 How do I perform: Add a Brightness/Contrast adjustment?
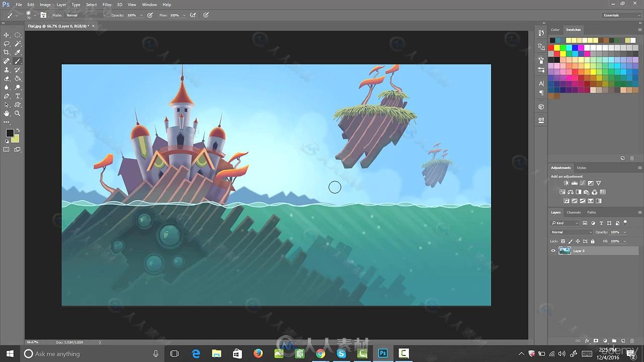[x=567, y=183]
